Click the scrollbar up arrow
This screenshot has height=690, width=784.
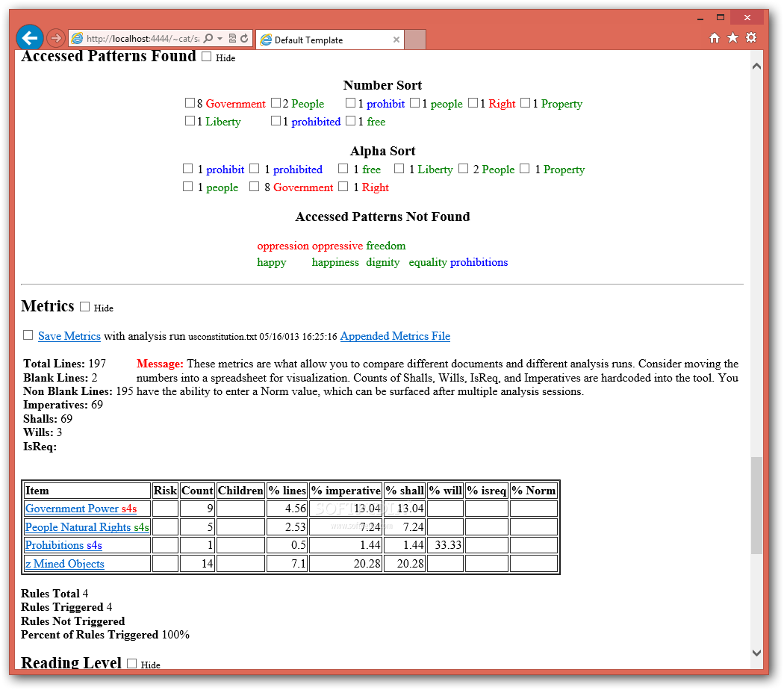[x=756, y=66]
